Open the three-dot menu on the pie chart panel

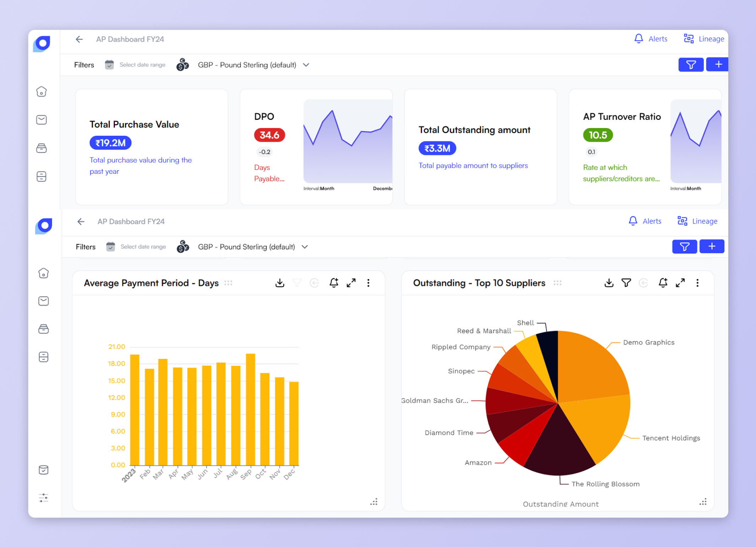point(698,283)
